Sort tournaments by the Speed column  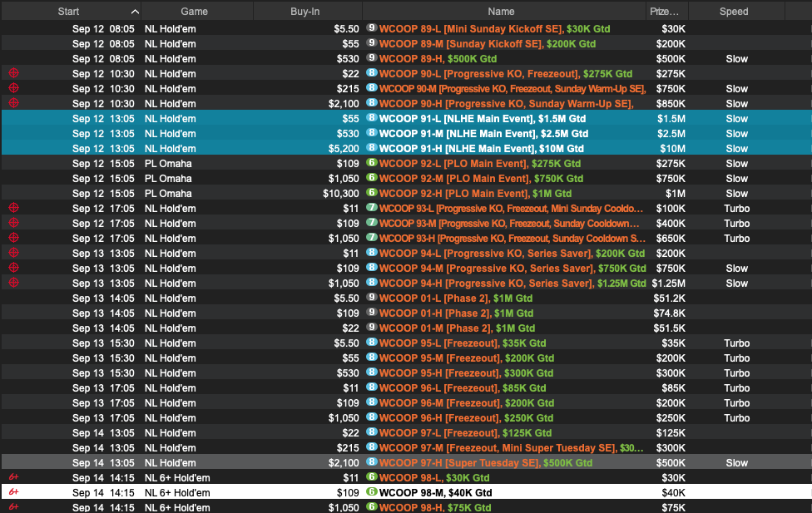click(736, 11)
